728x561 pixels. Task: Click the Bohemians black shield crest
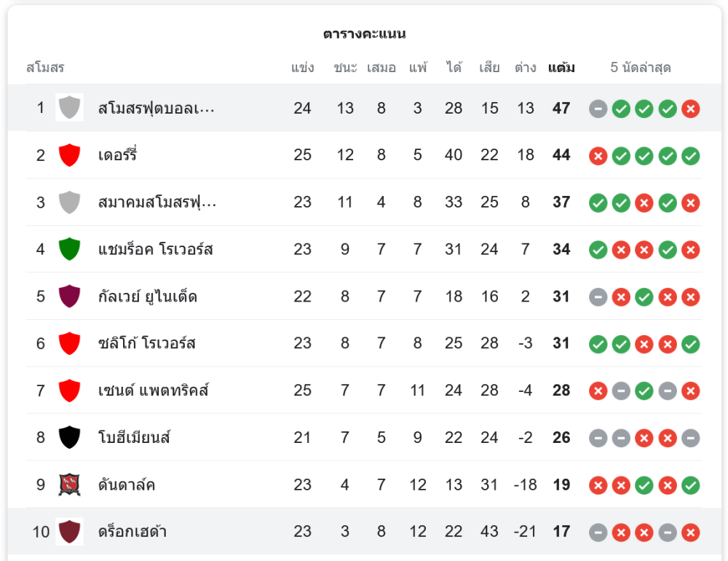point(69,437)
